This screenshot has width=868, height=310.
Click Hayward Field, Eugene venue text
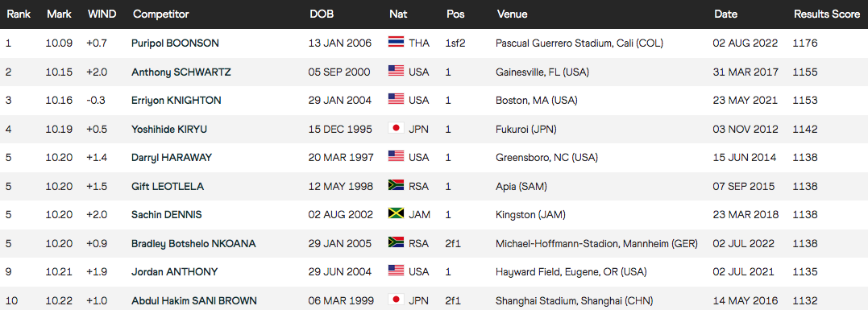(571, 272)
